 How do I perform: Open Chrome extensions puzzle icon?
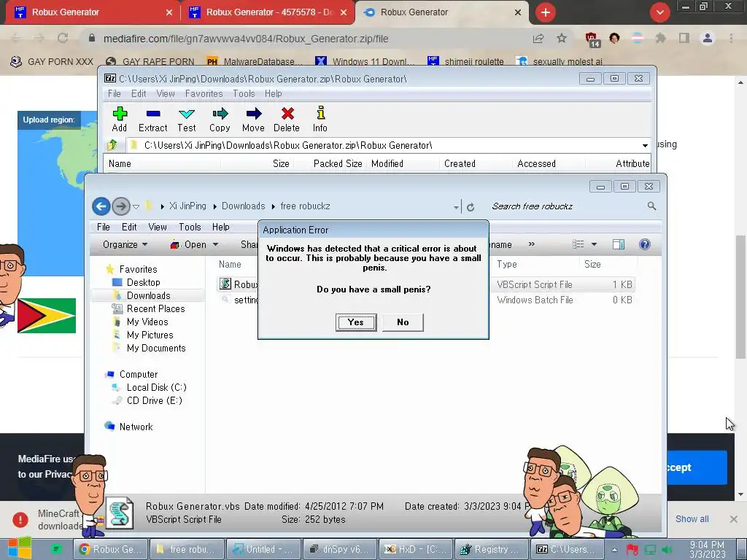(x=660, y=38)
